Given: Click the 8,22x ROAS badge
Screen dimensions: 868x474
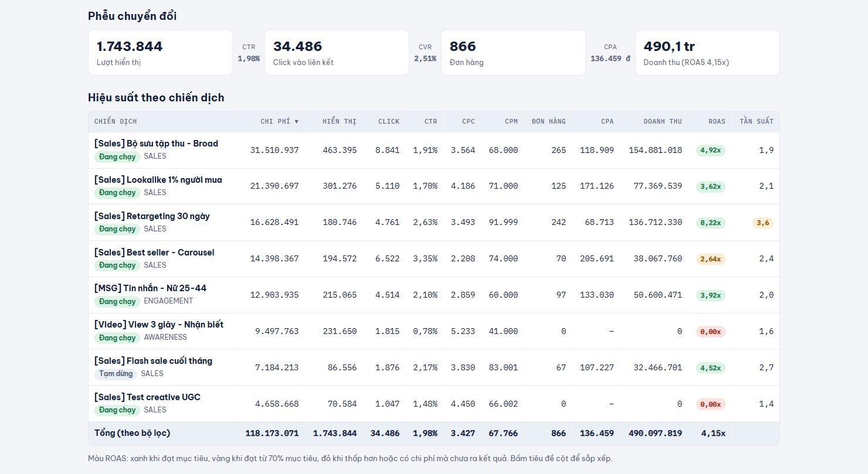Looking at the screenshot, I should [711, 223].
